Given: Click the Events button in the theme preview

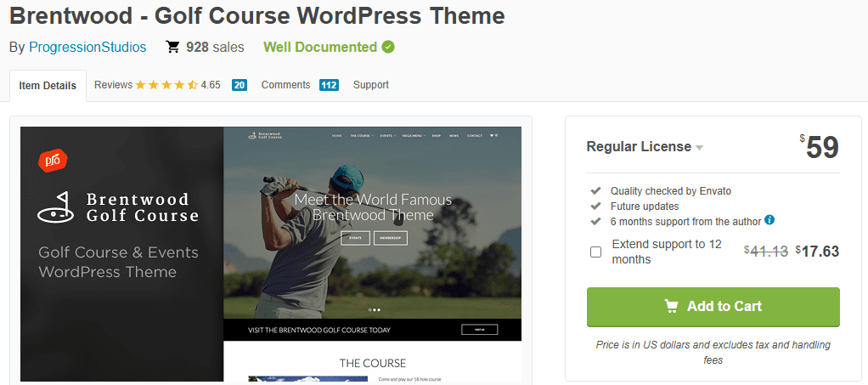Looking at the screenshot, I should point(355,239).
